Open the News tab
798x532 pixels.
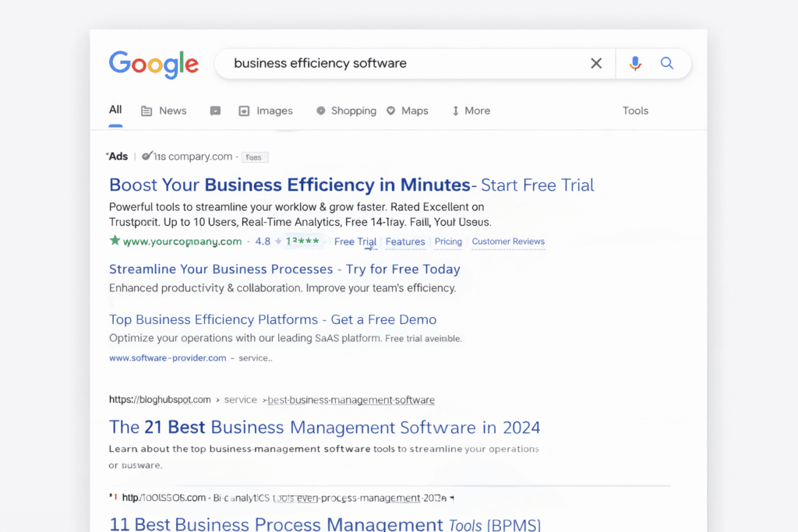(x=164, y=111)
